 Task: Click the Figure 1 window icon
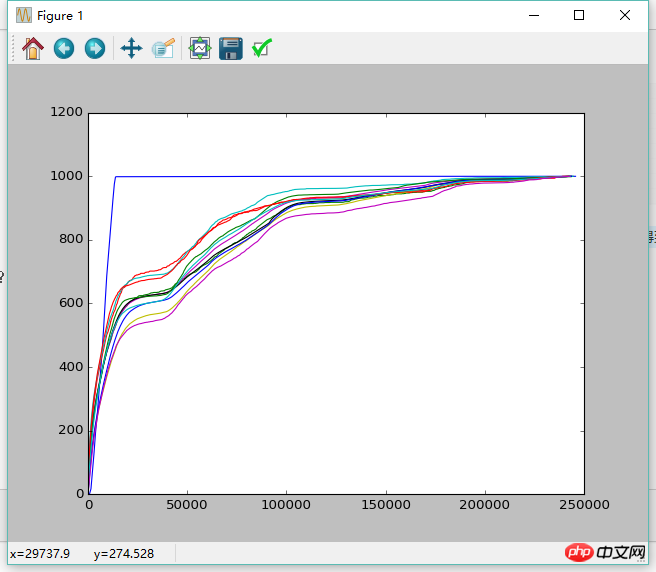tap(24, 15)
